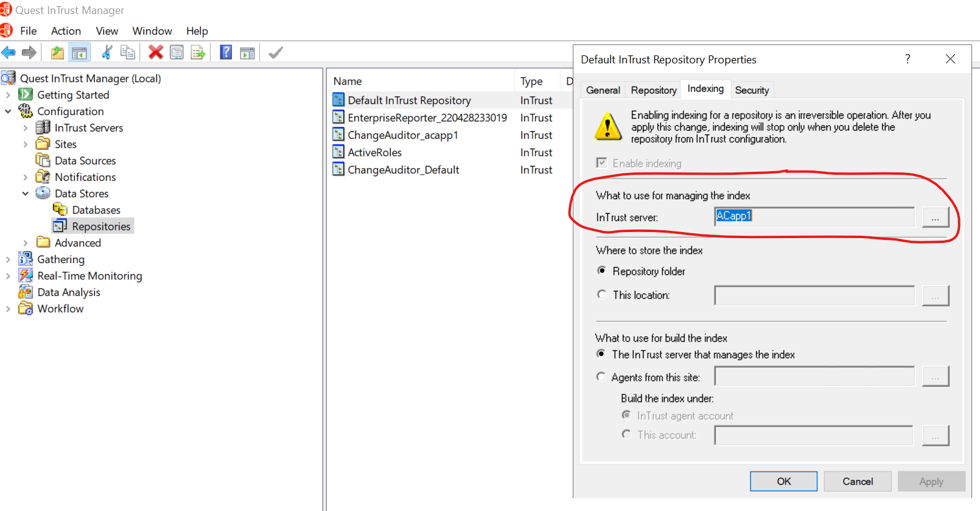Image resolution: width=980 pixels, height=511 pixels.
Task: Click the Up one level folder icon
Action: coord(57,53)
